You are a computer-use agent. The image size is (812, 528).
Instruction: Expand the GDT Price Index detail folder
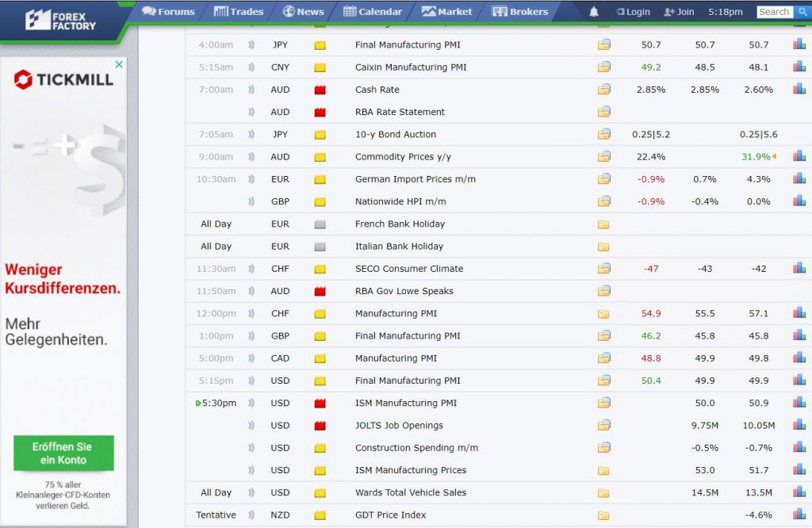(604, 515)
